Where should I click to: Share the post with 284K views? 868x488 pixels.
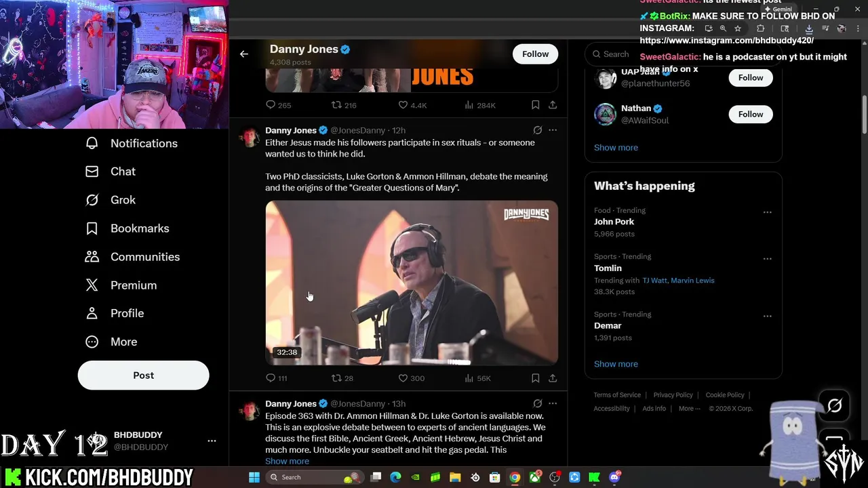point(553,105)
